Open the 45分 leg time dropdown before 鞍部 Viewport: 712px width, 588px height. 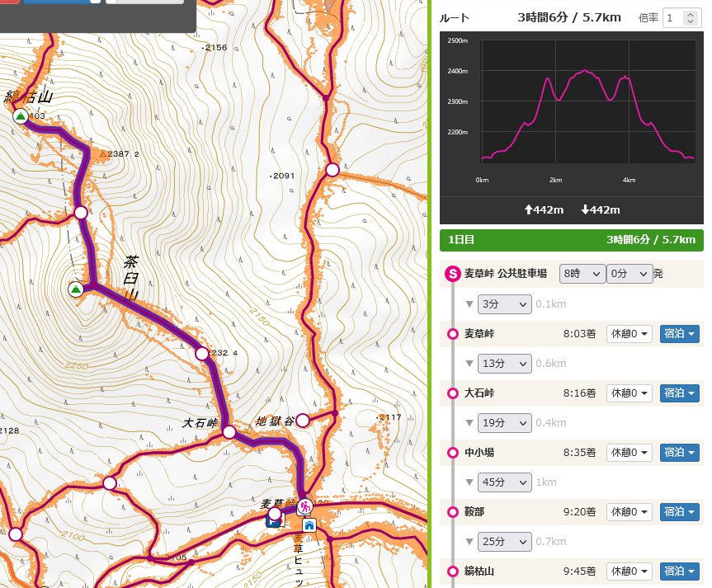504,482
